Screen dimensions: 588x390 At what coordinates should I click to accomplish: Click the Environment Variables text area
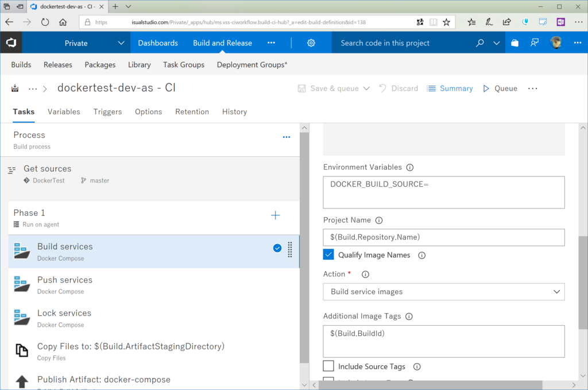pos(444,192)
